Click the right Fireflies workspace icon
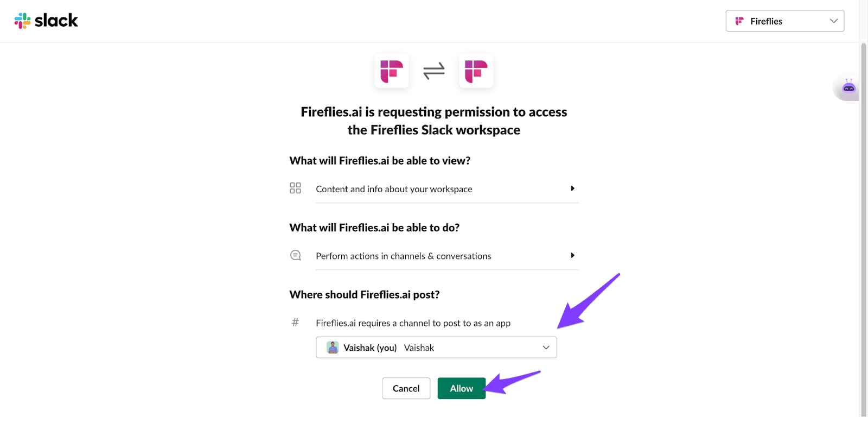 pos(476,71)
